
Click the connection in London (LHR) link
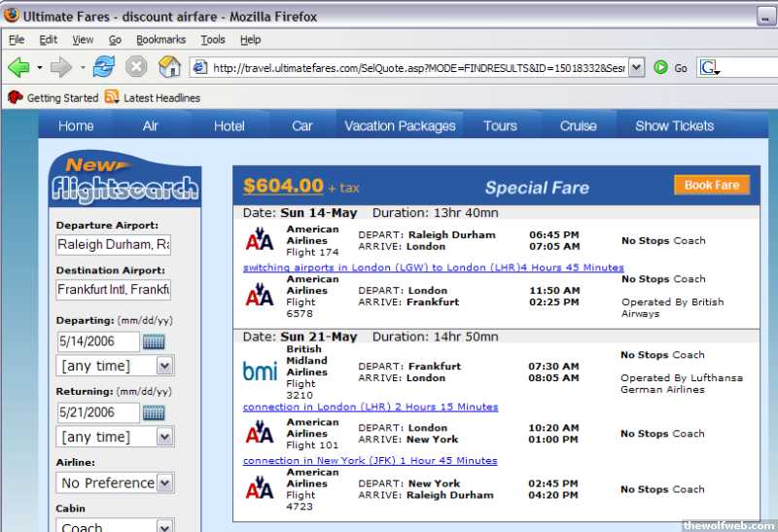coord(370,407)
